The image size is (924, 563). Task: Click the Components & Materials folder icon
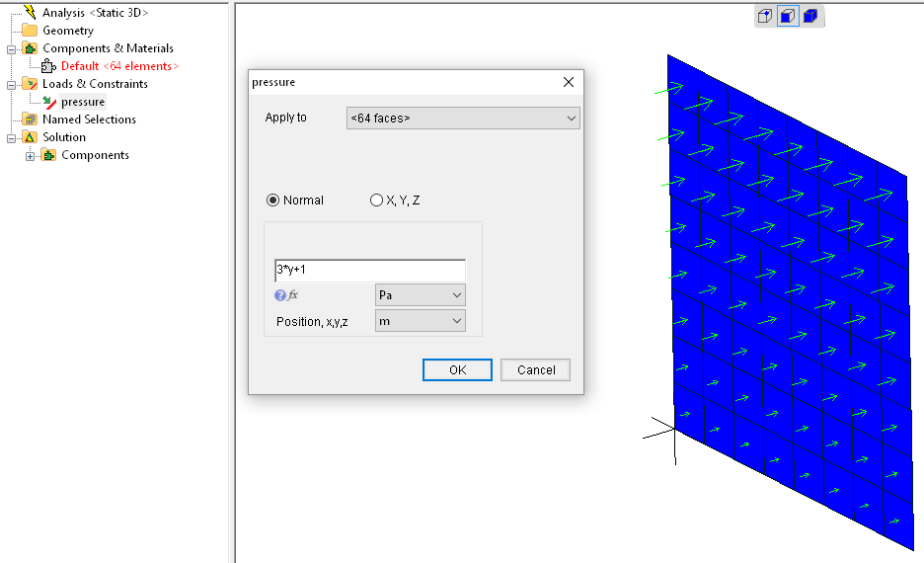click(x=30, y=47)
